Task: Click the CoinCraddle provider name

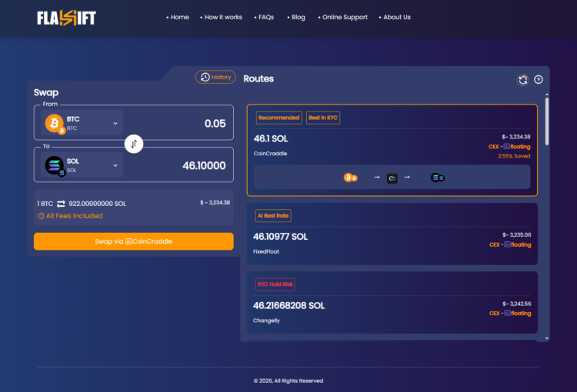Action: (270, 154)
